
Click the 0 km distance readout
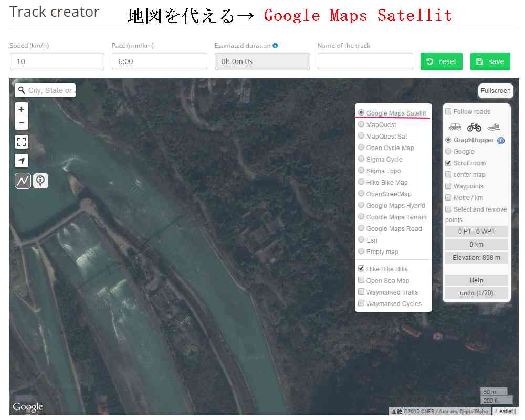coord(477,245)
